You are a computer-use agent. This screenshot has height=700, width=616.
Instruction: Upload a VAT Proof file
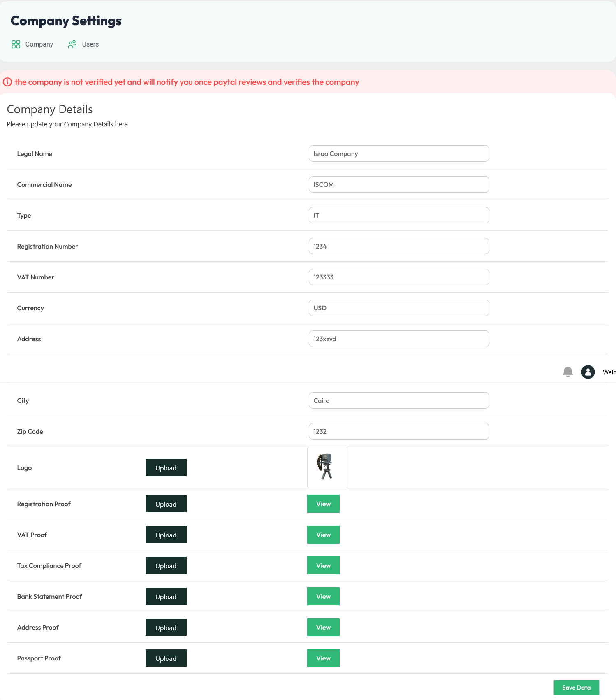coord(166,535)
